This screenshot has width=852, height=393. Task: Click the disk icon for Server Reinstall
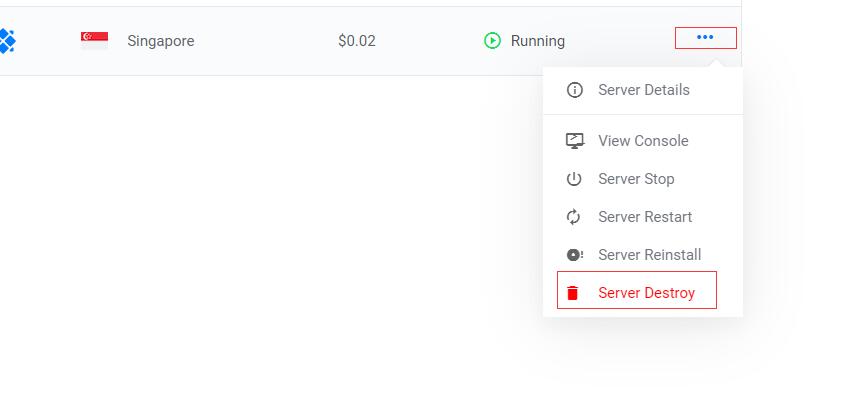(574, 254)
